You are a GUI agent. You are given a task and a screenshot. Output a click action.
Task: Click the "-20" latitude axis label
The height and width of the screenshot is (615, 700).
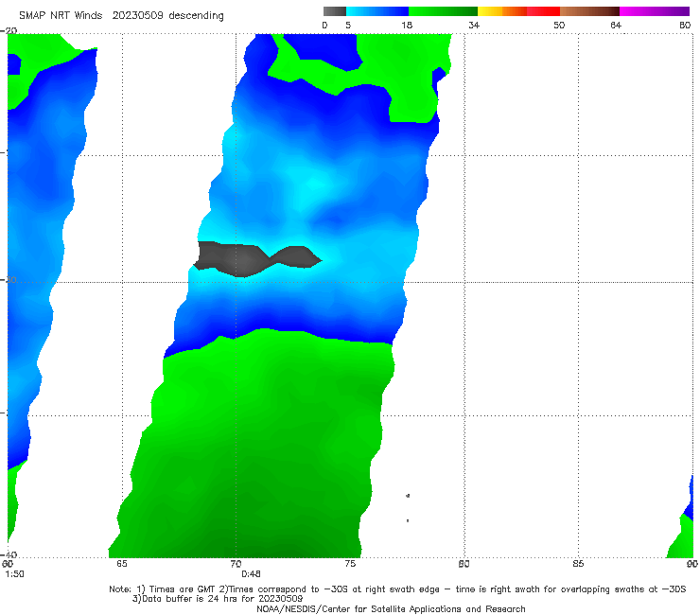pos(9,30)
